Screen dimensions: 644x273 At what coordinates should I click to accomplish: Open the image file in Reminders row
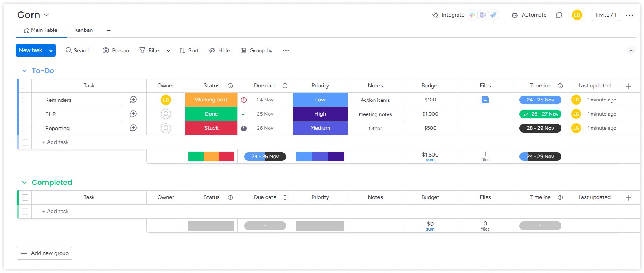point(485,100)
